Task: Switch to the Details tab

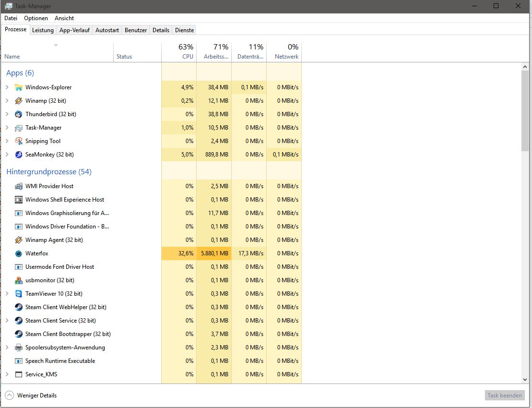Action: click(161, 30)
